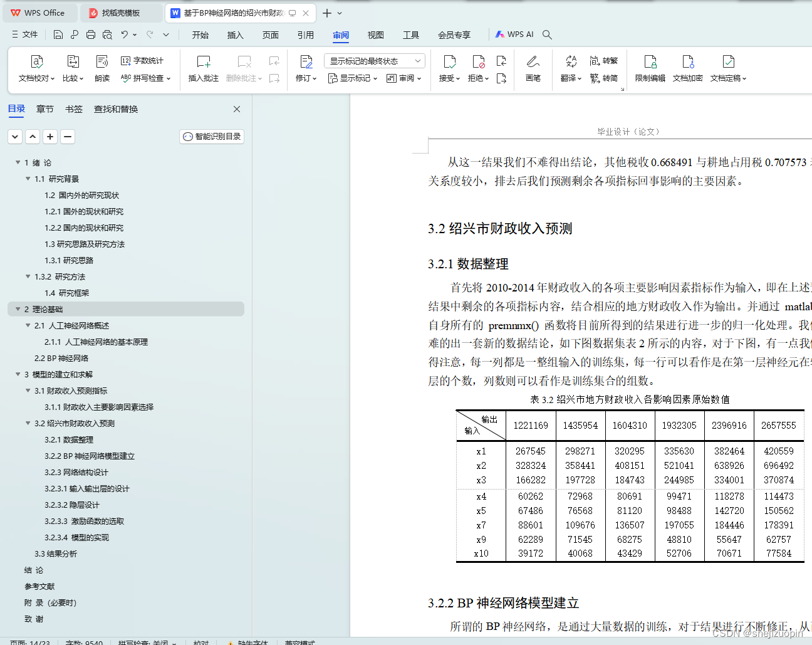Click the WPS Office home tab

39,13
